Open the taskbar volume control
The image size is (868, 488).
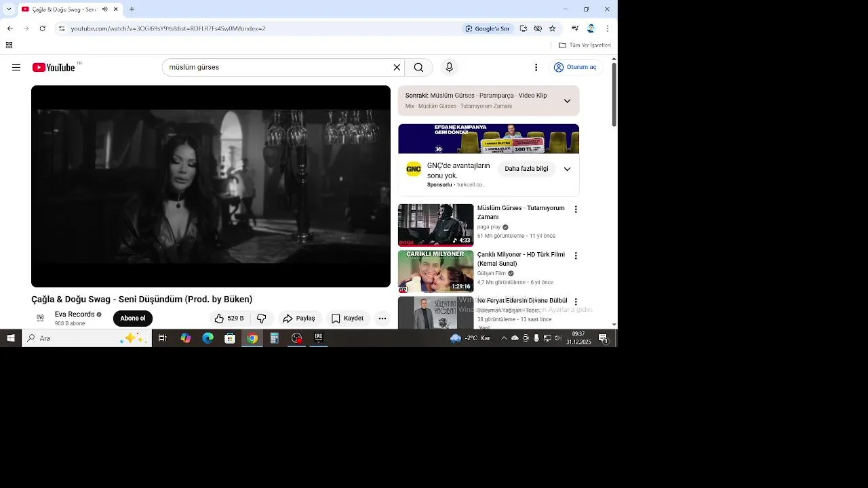coord(557,338)
